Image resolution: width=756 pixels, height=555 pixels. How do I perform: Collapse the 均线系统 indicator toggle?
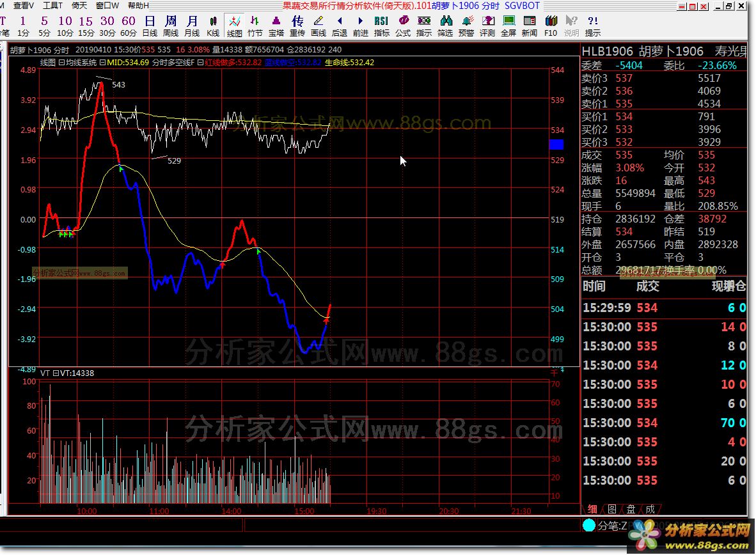(x=61, y=62)
